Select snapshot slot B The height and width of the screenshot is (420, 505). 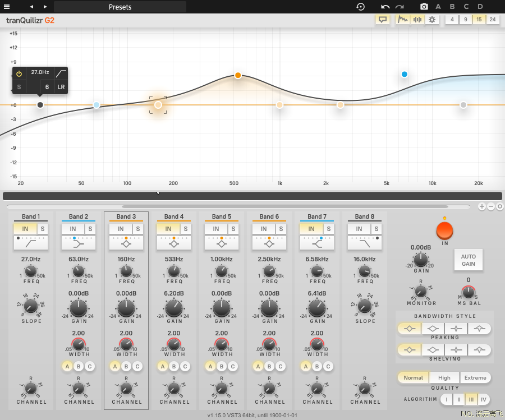452,6
